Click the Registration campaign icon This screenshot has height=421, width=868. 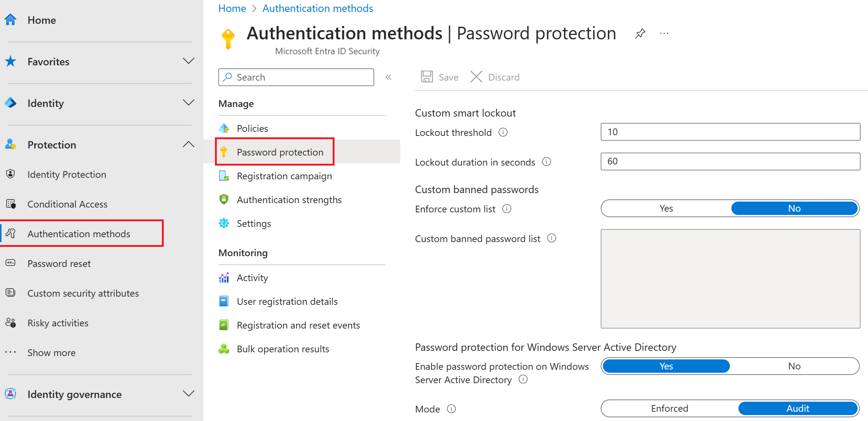pyautogui.click(x=223, y=176)
